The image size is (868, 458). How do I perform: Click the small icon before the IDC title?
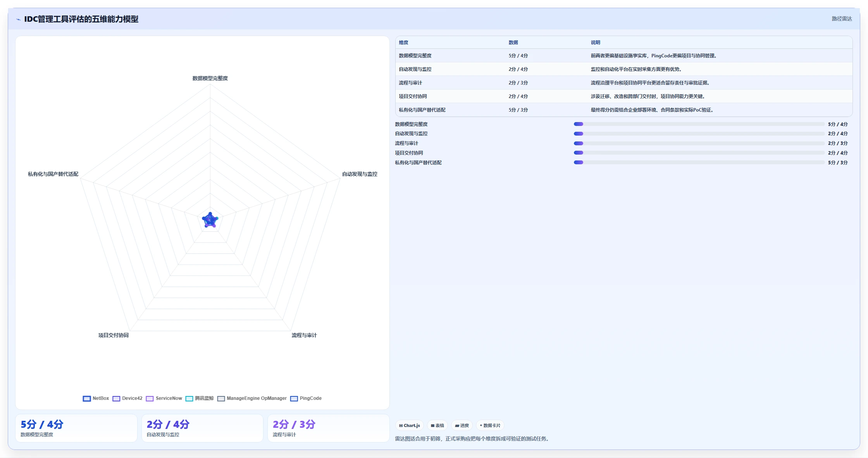coord(18,19)
